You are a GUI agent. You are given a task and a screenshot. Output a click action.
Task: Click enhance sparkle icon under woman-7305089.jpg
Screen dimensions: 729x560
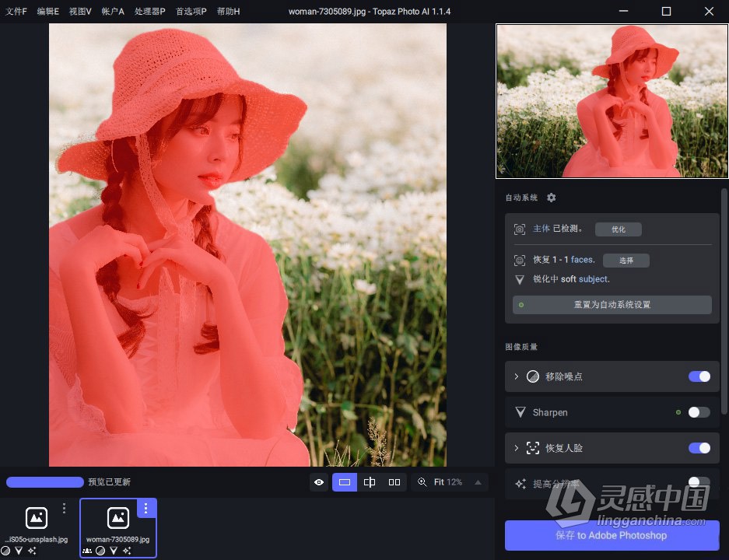coord(127,551)
